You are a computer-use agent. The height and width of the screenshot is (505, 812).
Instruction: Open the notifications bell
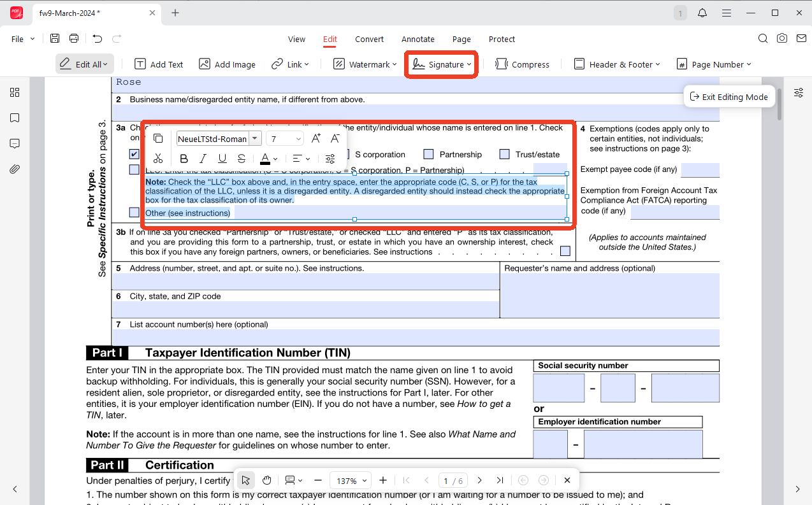tap(702, 13)
